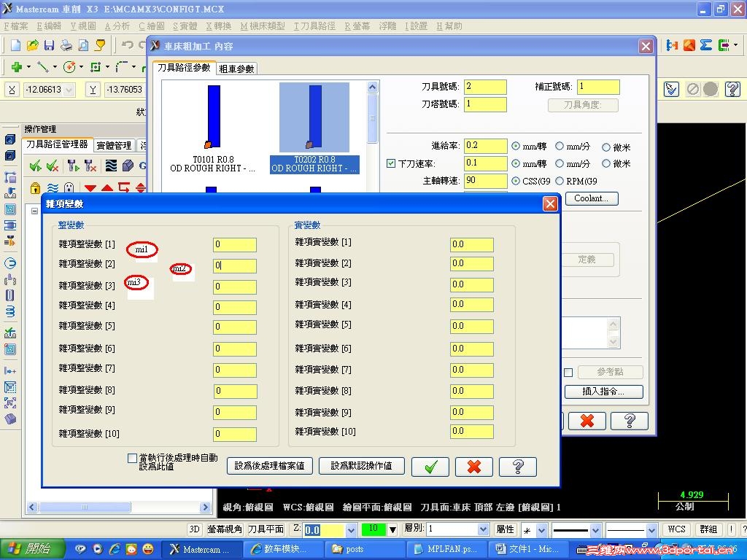This screenshot has width=747, height=560.
Task: Open the thick line style dropdown
Action: pos(595,529)
